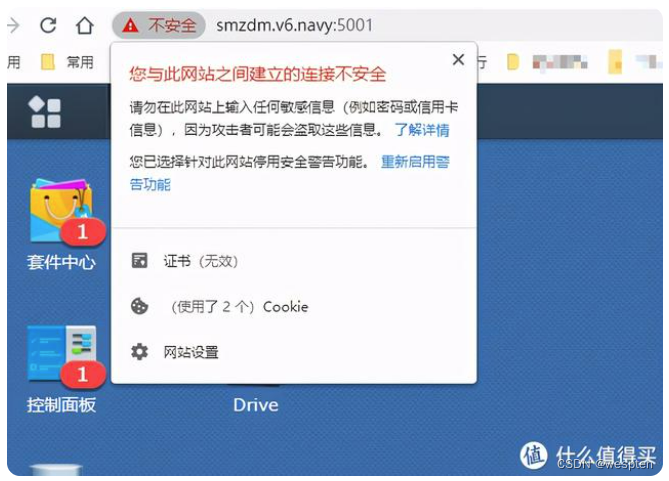Click the cookie icon in the popup

(139, 306)
